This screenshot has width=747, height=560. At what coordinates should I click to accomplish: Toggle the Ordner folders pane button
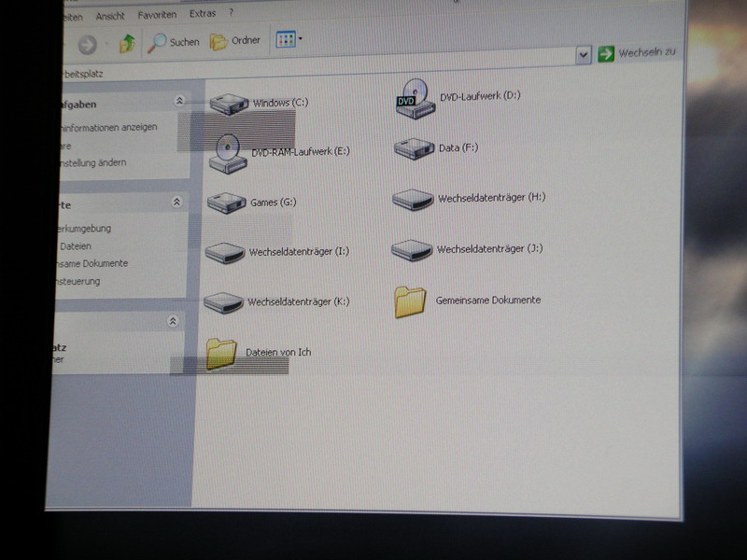coord(235,41)
